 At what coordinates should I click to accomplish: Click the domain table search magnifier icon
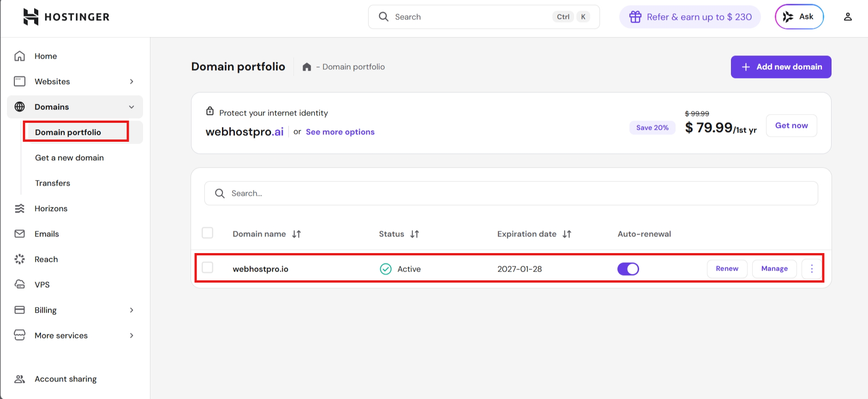pos(220,193)
